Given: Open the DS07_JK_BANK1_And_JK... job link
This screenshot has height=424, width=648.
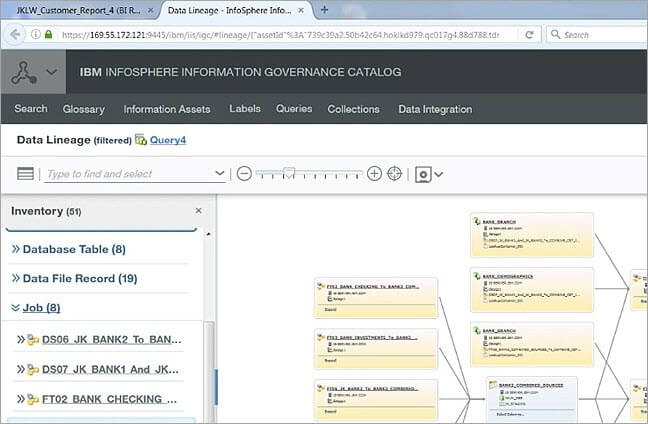Looking at the screenshot, I should pyautogui.click(x=110, y=369).
